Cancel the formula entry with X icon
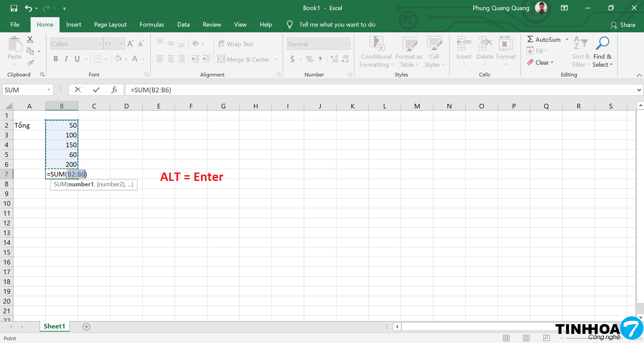Viewport: 644px width, 343px height. coord(78,90)
